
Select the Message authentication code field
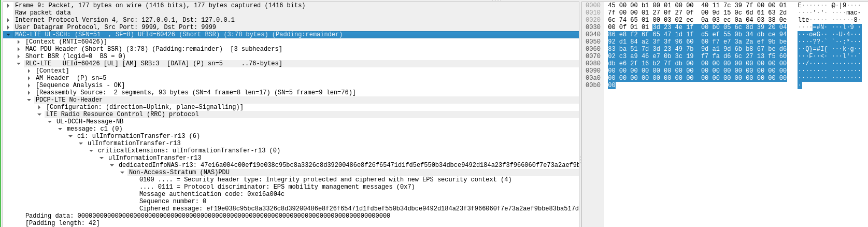[x=211, y=194]
